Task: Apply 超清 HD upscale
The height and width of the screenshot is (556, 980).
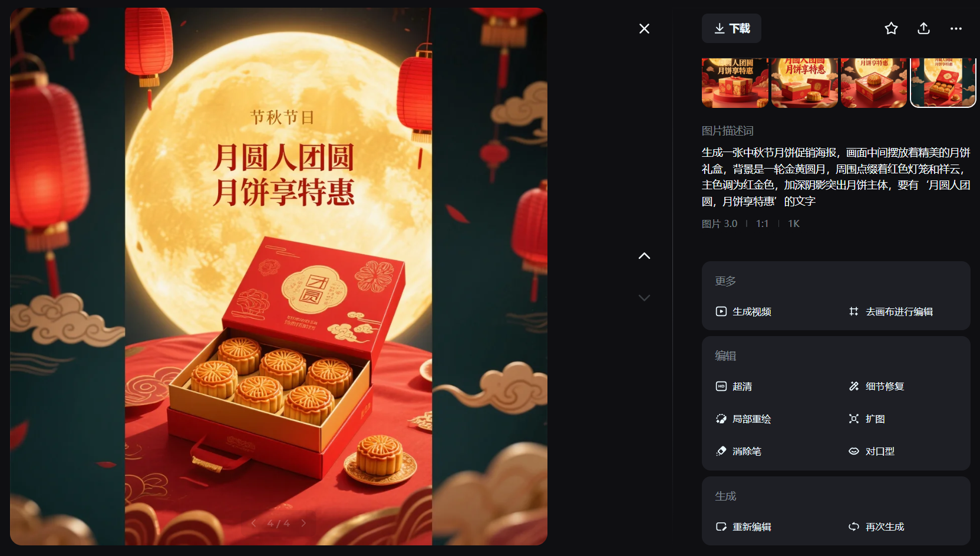Action: coord(734,386)
